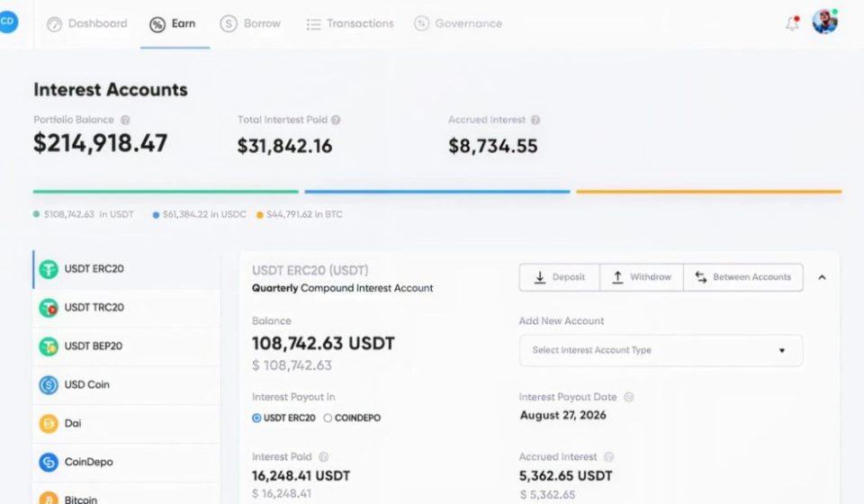Image resolution: width=864 pixels, height=504 pixels.
Task: Open the Governance tab
Action: (x=458, y=23)
